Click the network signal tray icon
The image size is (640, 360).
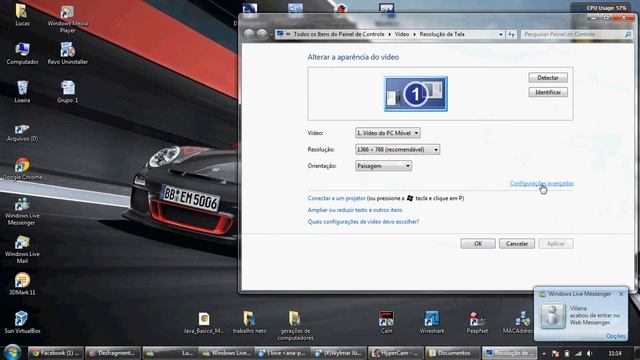click(578, 353)
